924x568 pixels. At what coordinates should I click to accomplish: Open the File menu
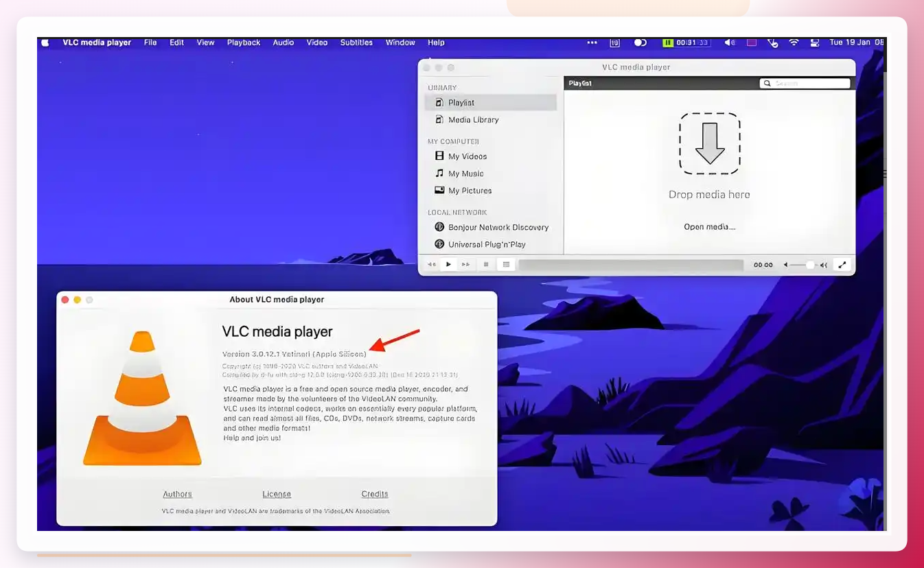[x=150, y=43]
